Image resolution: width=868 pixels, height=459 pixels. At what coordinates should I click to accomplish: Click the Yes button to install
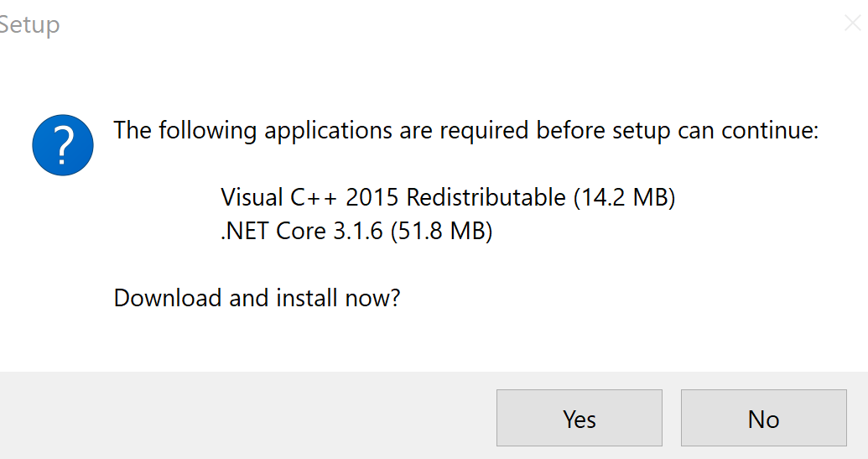tap(579, 418)
